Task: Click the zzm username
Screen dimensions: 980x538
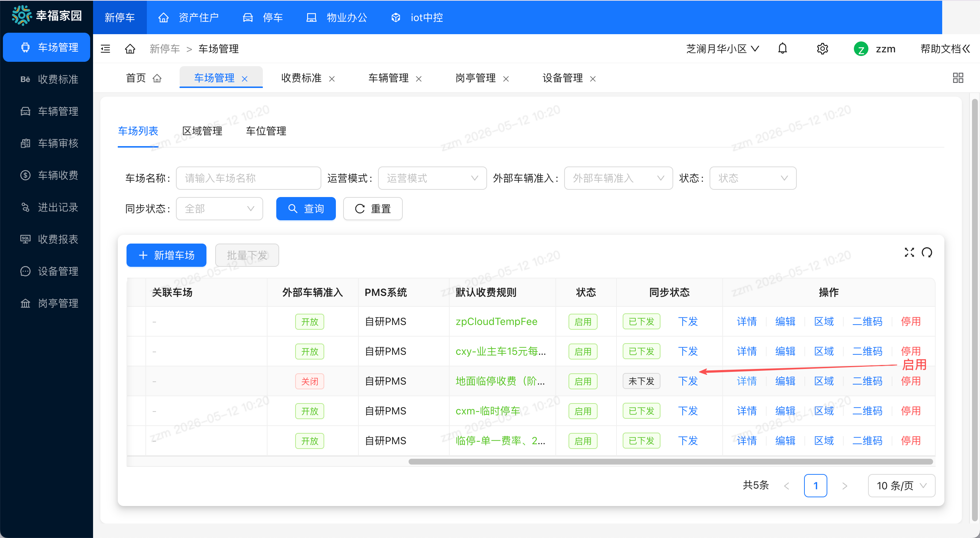Action: [x=885, y=49]
